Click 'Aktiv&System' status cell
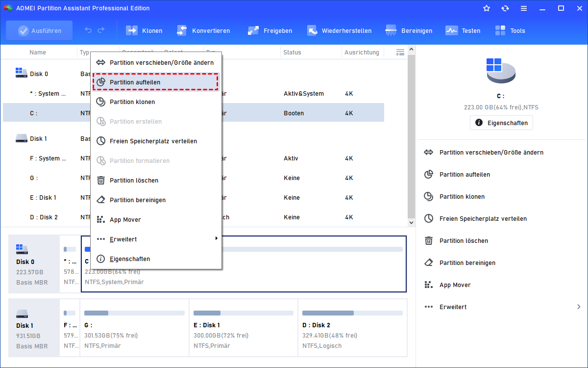 303,94
